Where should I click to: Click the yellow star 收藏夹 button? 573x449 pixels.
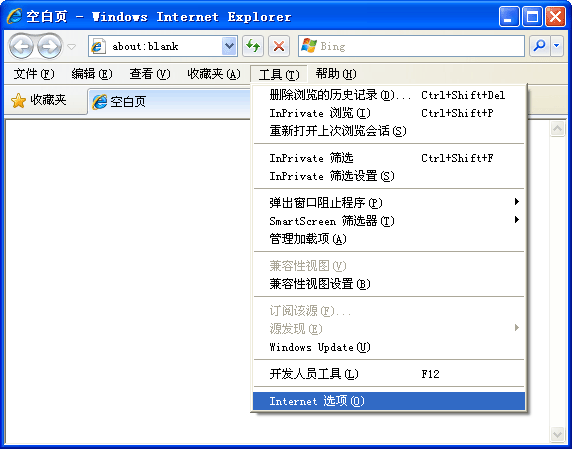click(38, 100)
